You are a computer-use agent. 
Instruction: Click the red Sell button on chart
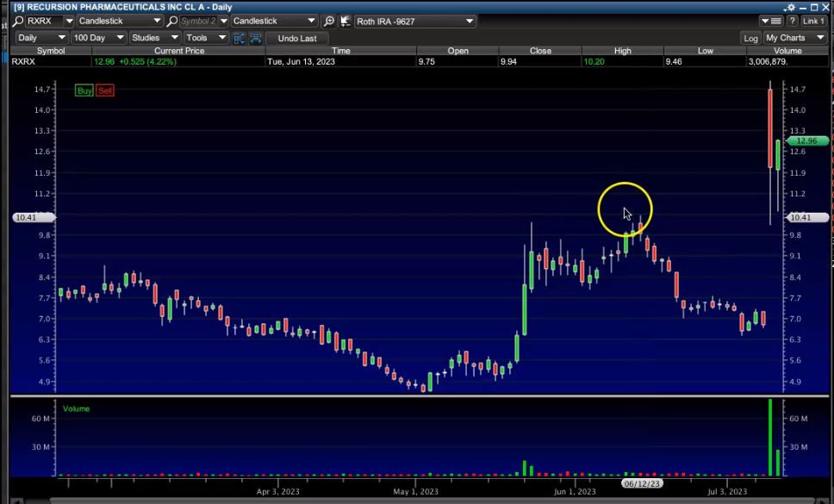click(105, 91)
